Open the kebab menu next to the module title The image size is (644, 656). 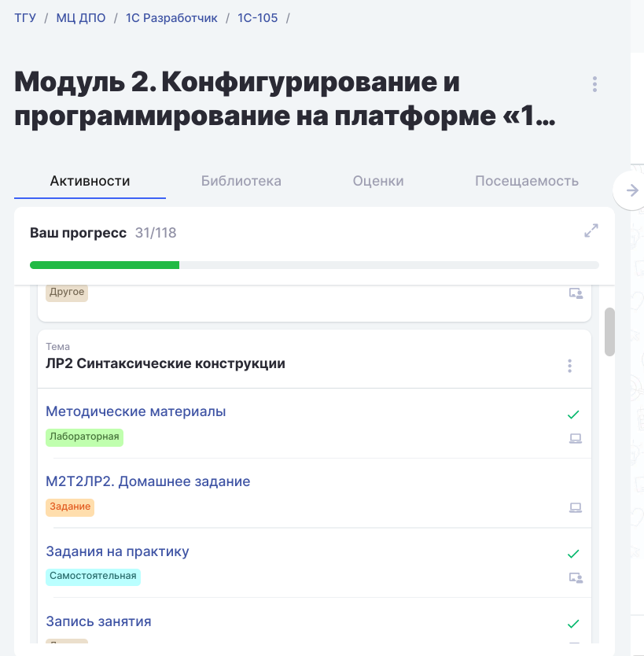pyautogui.click(x=594, y=84)
